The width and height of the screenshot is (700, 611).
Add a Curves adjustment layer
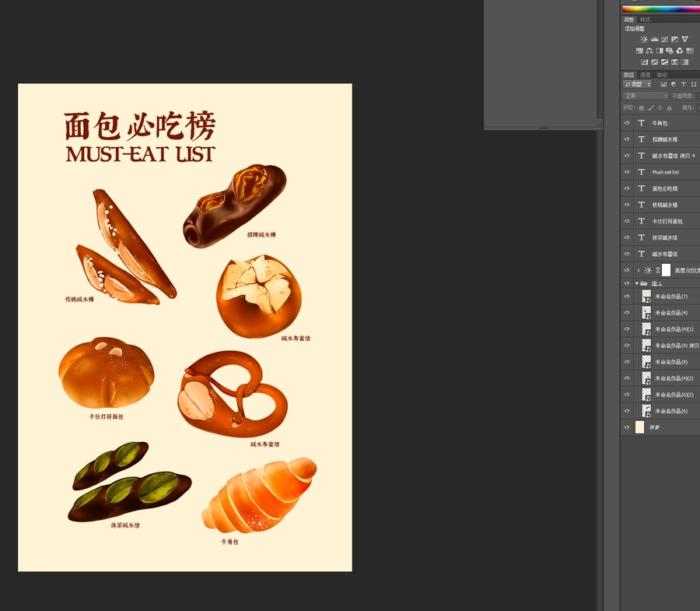tap(665, 39)
